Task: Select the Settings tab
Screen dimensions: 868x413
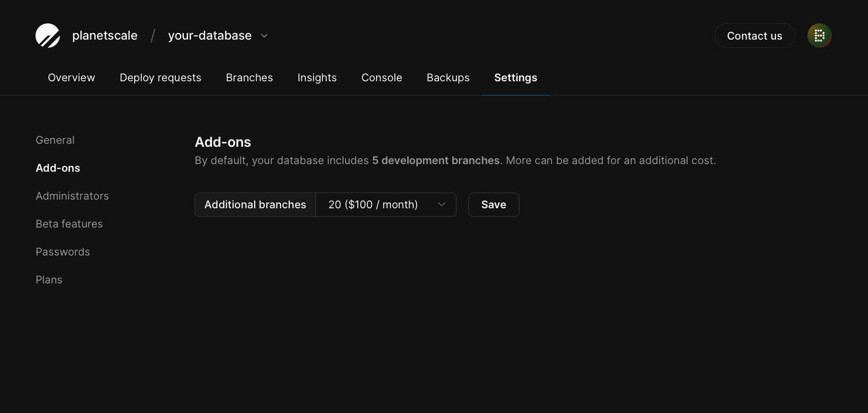Action: [515, 78]
